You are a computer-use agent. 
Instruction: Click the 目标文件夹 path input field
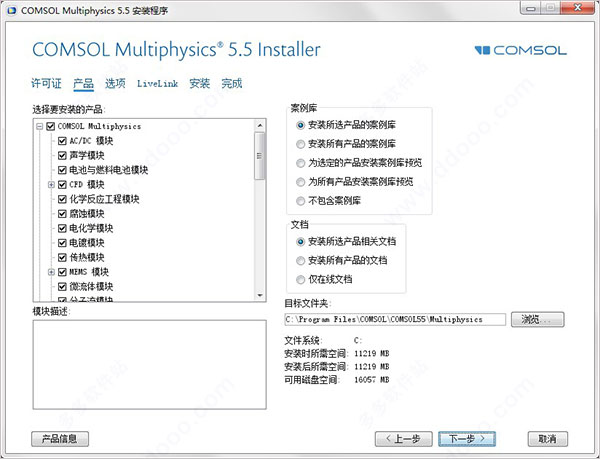click(395, 319)
